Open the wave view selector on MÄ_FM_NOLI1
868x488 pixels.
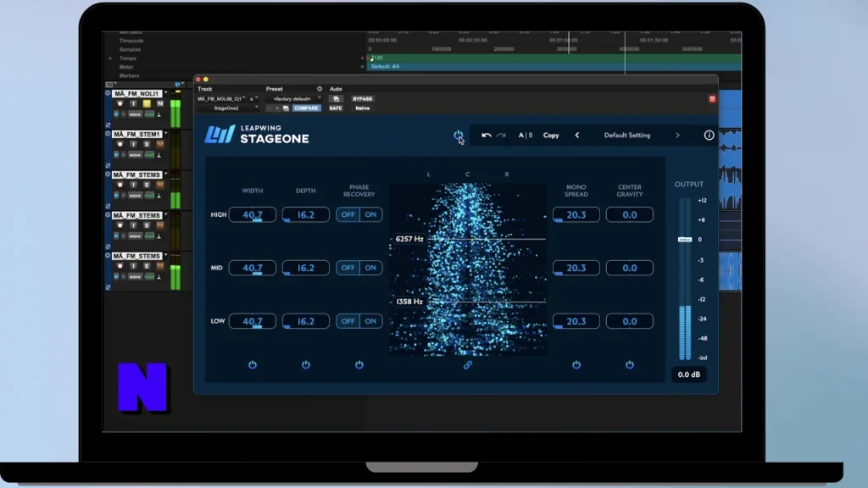pos(135,114)
